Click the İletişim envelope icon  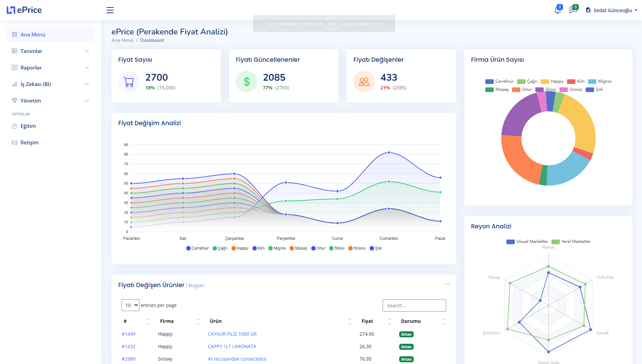click(15, 142)
